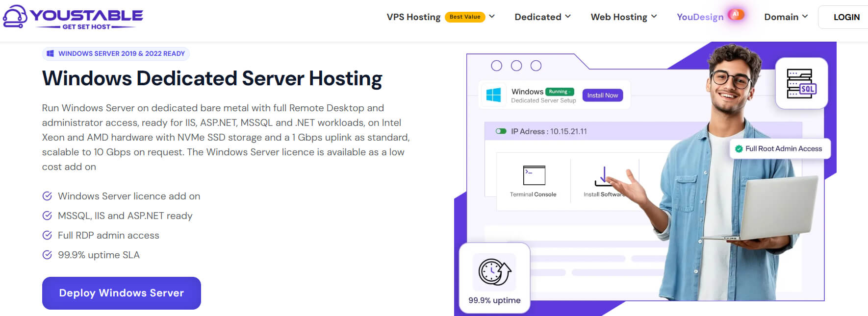Select the 'MSSQL, IIS and ASP.NET ready' text

[125, 216]
